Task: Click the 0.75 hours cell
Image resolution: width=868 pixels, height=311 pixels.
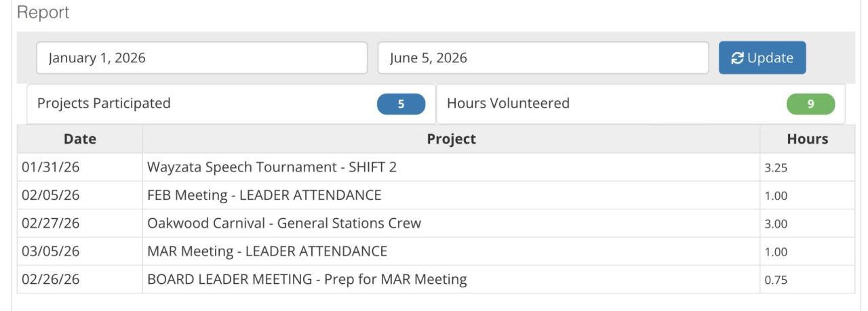Action: click(776, 280)
